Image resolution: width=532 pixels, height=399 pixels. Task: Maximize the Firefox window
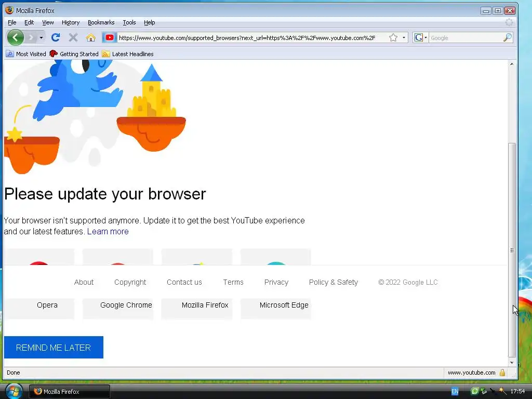(x=498, y=11)
